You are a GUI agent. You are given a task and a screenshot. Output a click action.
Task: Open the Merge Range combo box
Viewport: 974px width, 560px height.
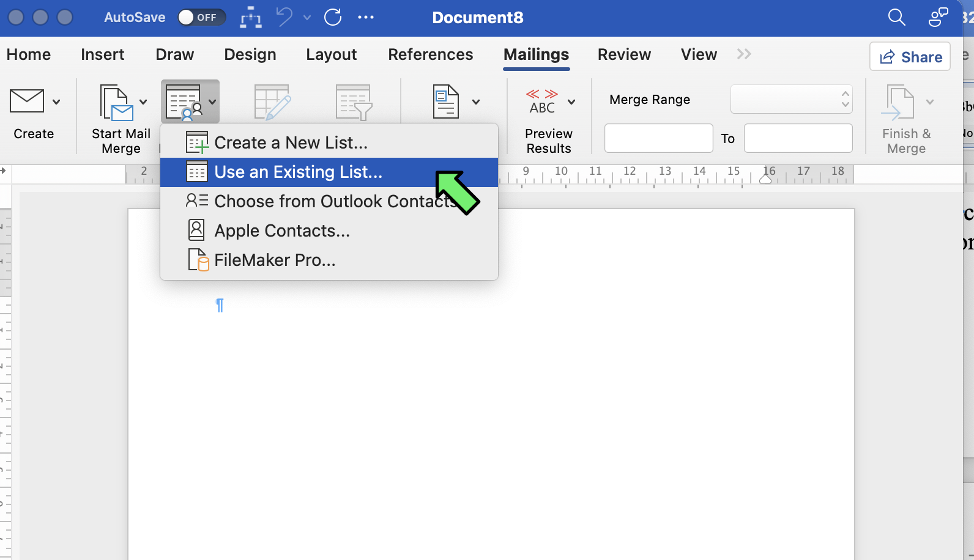[791, 99]
